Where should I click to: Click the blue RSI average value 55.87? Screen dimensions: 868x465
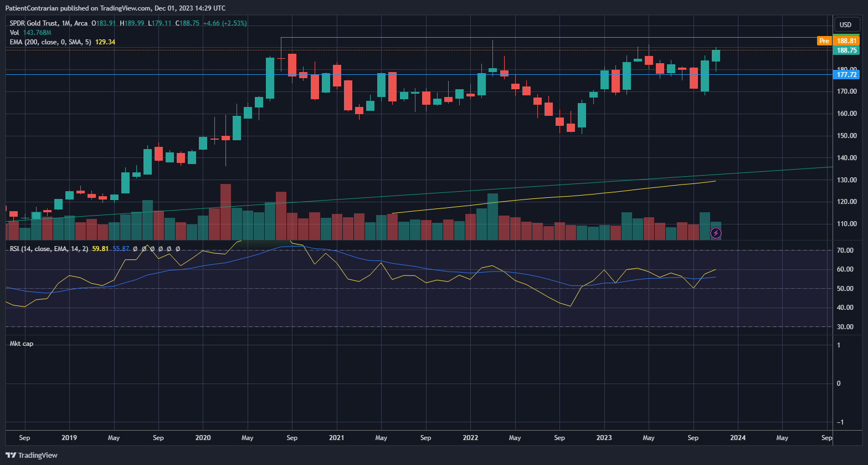pyautogui.click(x=121, y=249)
